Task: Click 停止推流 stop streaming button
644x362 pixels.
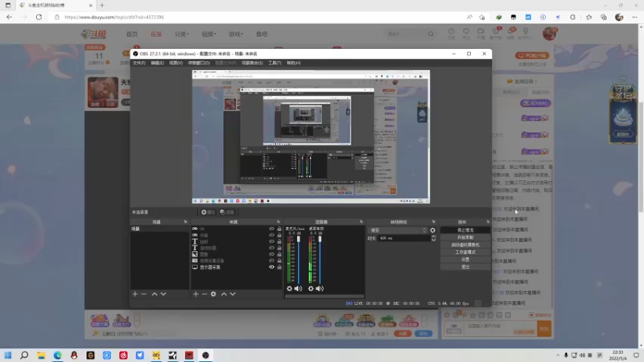Action: click(465, 230)
